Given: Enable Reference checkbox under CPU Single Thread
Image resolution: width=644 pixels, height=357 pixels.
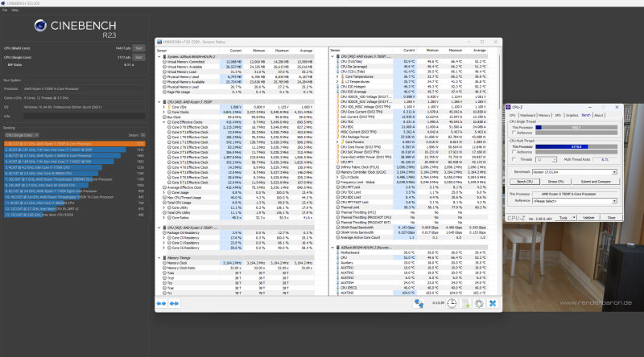Looking at the screenshot, I should (514, 133).
